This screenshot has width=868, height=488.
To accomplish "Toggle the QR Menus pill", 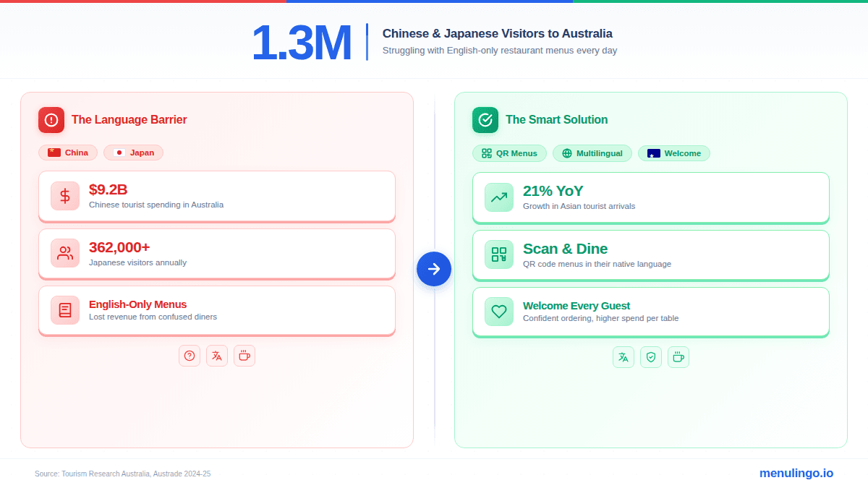I will 509,153.
